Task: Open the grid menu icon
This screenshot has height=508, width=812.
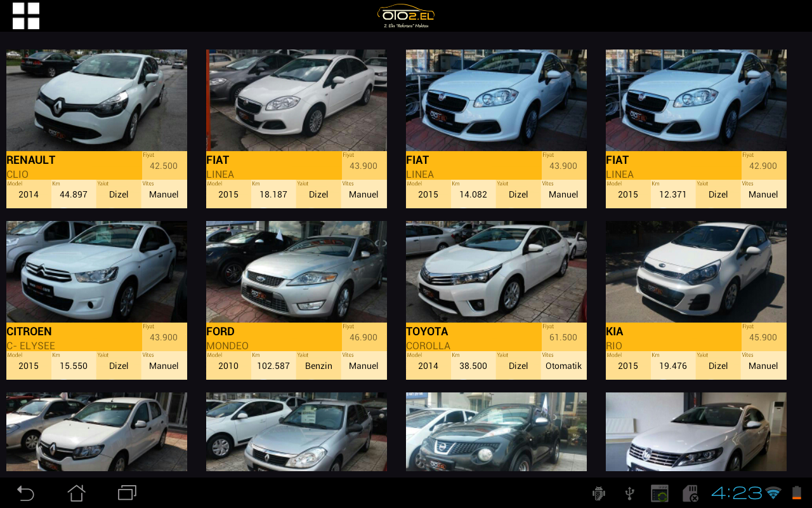Action: click(x=26, y=16)
